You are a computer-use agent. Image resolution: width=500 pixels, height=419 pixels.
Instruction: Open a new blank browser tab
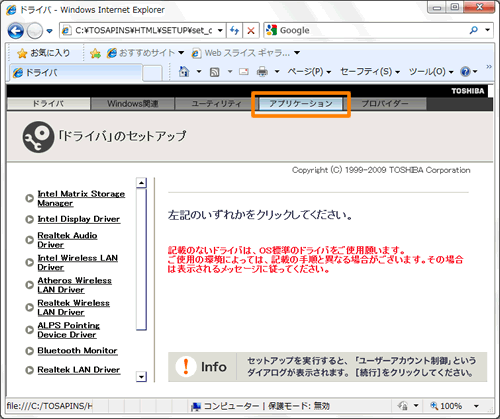click(152, 73)
